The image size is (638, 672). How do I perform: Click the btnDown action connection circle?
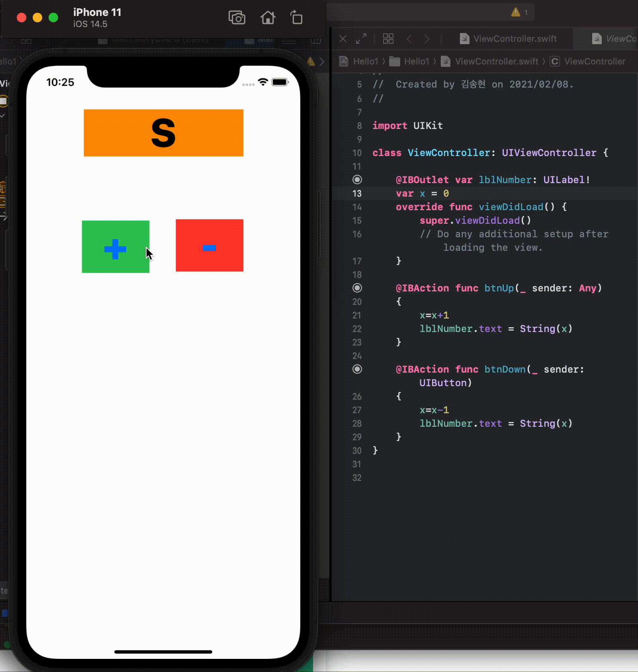357,369
